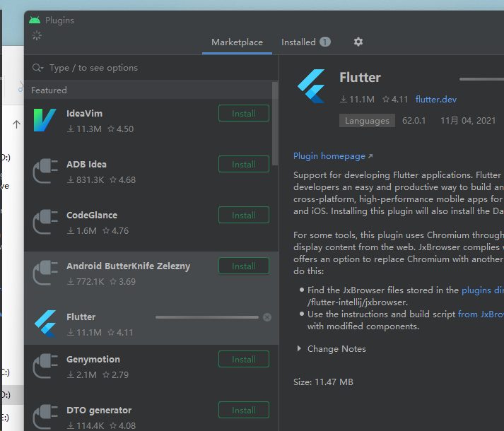The width and height of the screenshot is (504, 431).
Task: Click the search magnifier options icon
Action: 38,68
